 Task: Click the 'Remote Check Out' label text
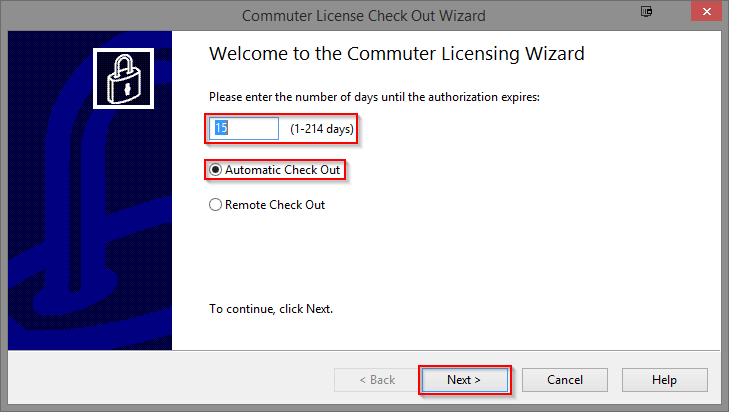coord(275,205)
